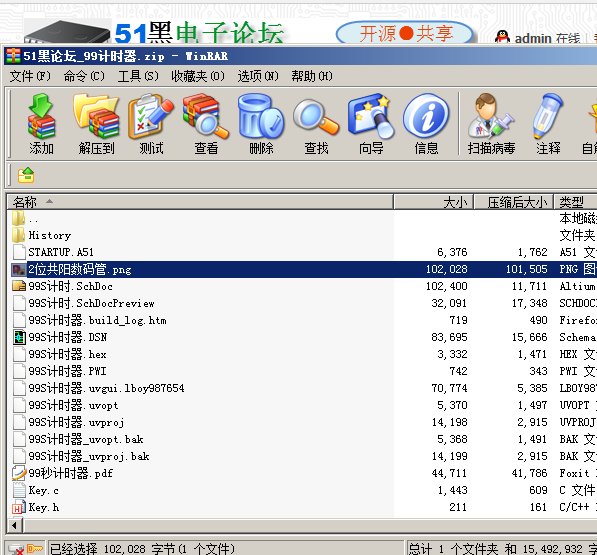597x555 pixels.
Task: Click the status bar drive icon
Action: 16,549
